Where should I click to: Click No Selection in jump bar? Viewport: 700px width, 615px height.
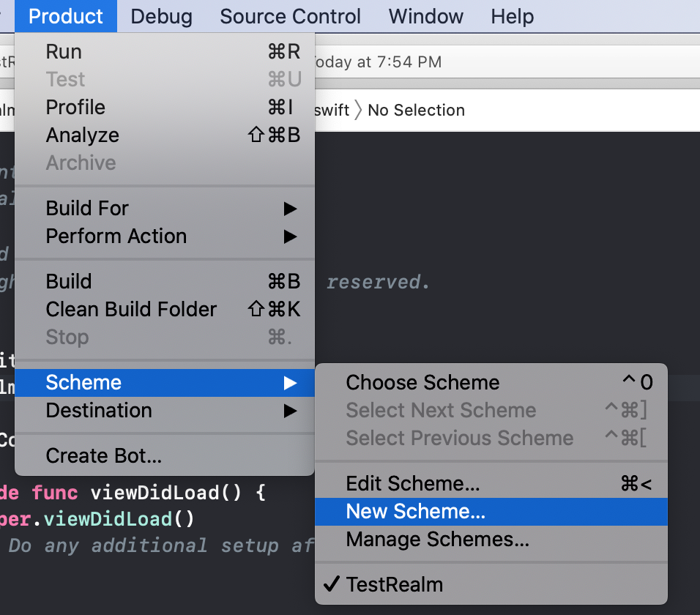pos(416,111)
